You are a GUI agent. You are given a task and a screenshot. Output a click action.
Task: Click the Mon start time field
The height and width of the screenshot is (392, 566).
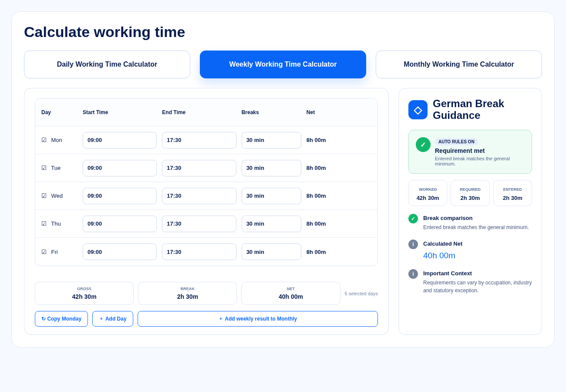[120, 140]
